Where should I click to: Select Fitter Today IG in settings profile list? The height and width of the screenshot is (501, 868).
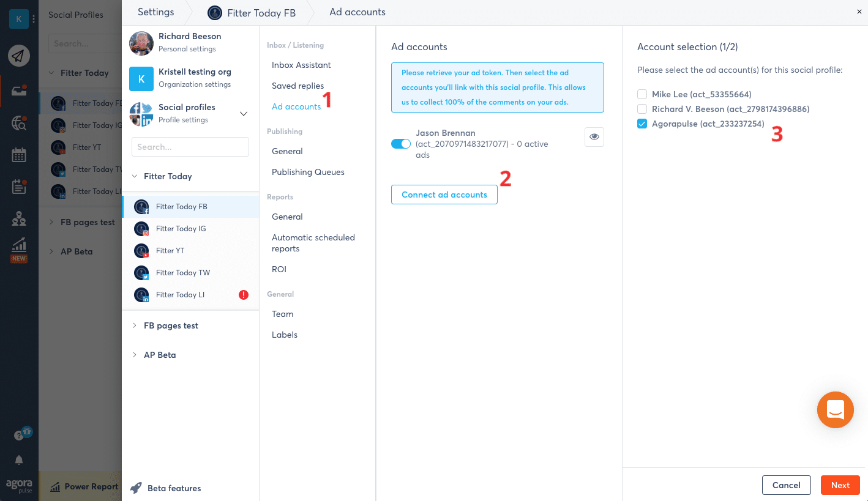coord(190,229)
